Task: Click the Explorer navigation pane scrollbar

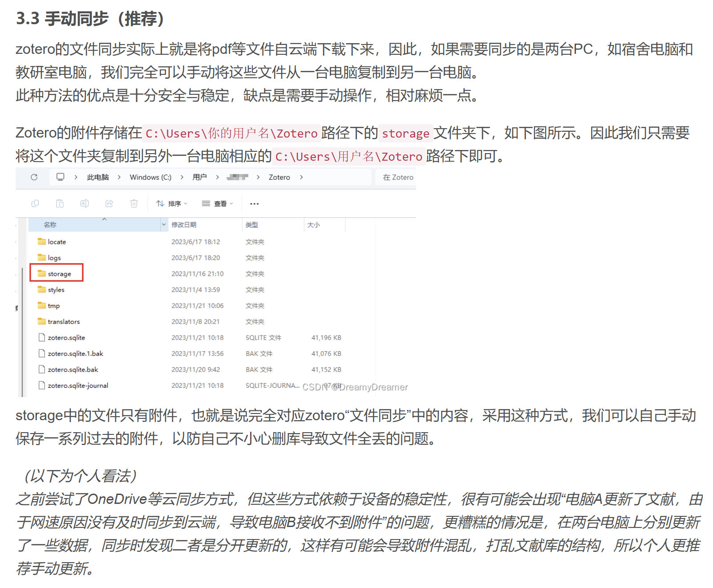Action: click(22, 332)
